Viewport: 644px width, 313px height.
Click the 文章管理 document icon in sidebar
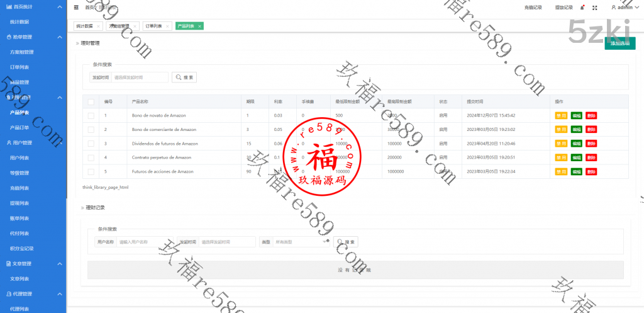[x=8, y=263]
